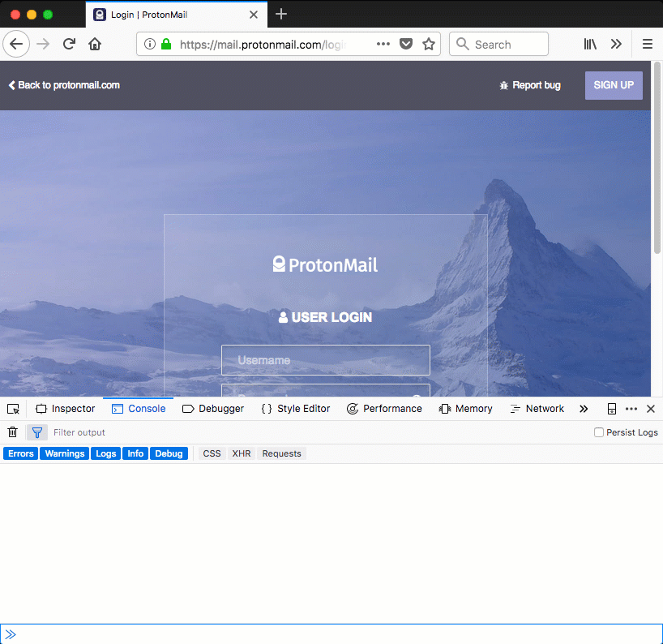Expand more devtools tabs chevrons

coord(584,409)
